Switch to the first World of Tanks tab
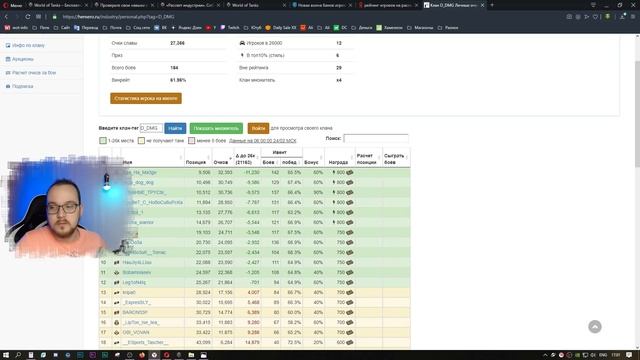 pyautogui.click(x=57, y=5)
